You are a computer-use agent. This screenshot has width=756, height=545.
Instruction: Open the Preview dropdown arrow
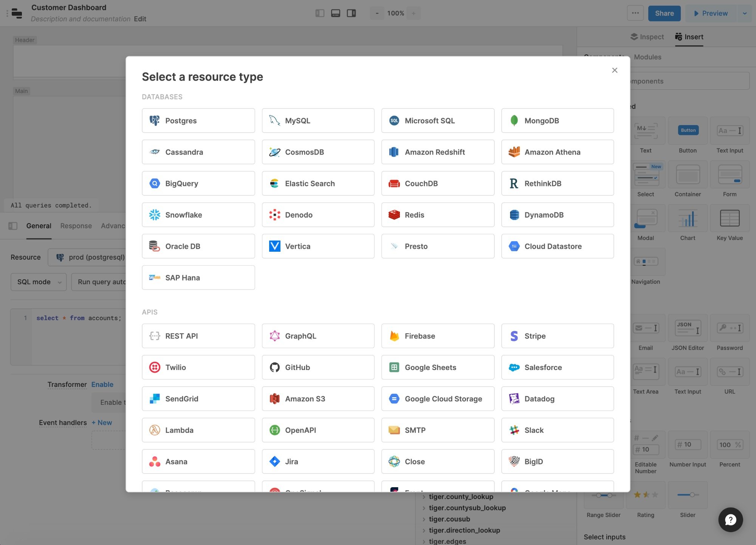744,13
